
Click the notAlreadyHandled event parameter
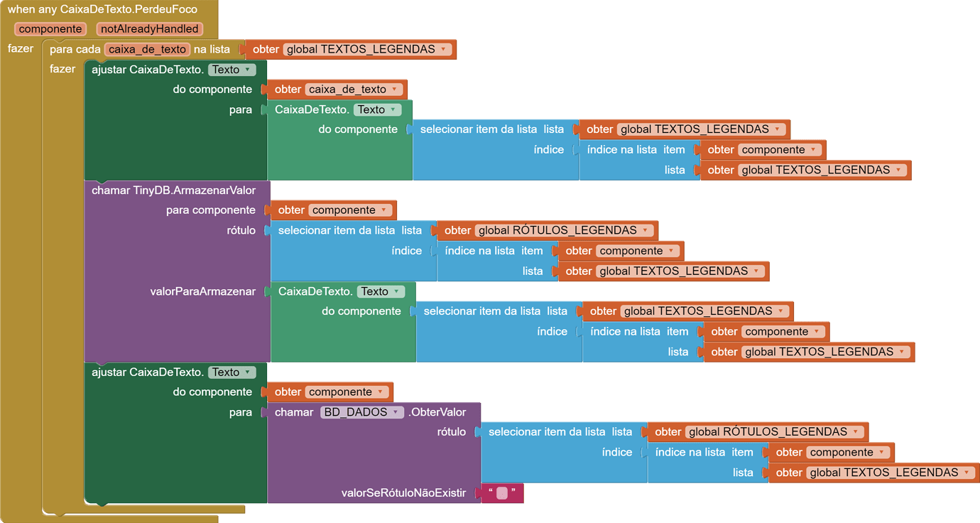tap(149, 29)
